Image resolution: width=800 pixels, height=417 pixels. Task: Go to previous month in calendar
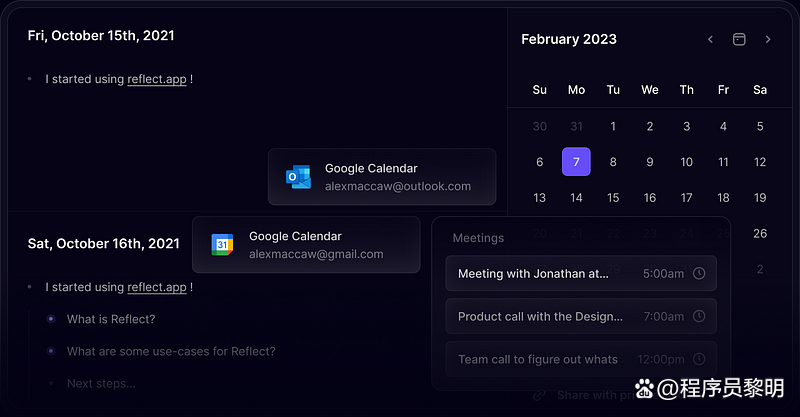pos(710,39)
